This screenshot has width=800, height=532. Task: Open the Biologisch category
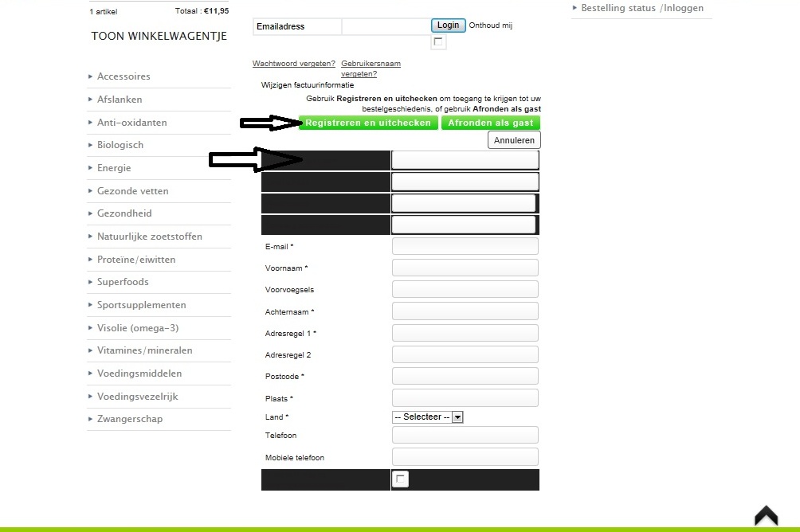(x=120, y=145)
